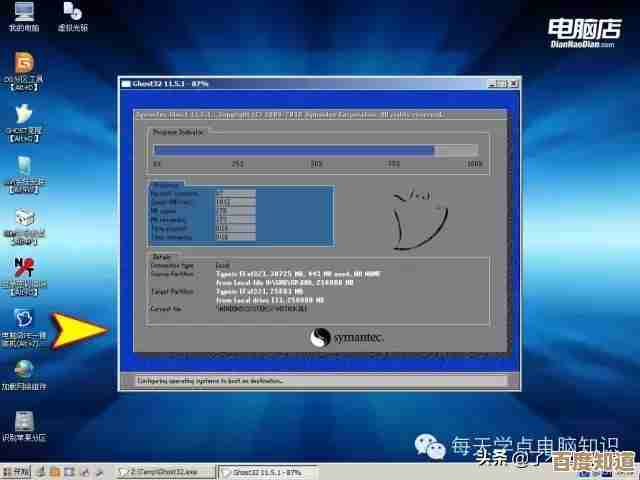The image size is (640, 480).
Task: Start the GHOST克隆 desktop shortcut
Action: point(22,115)
